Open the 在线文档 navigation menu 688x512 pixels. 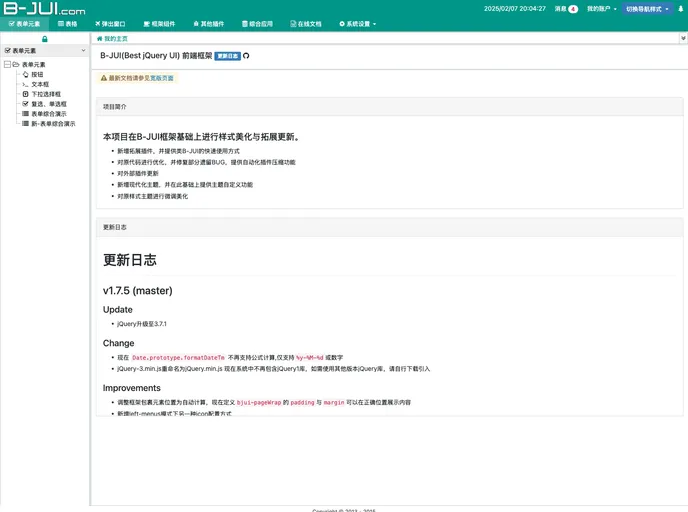(x=306, y=24)
